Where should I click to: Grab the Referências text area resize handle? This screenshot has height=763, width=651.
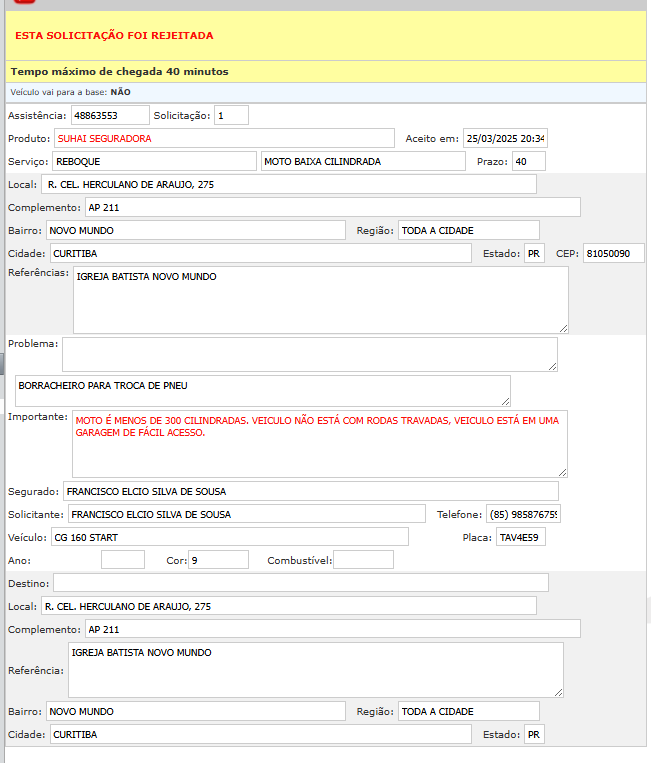pyautogui.click(x=563, y=327)
